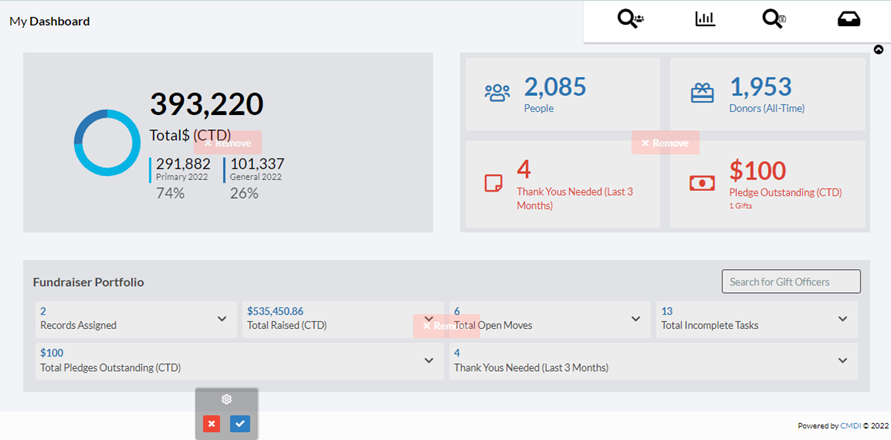Expand the Thank Yous Needed portfolio row
The width and height of the screenshot is (891, 440).
[x=842, y=361]
